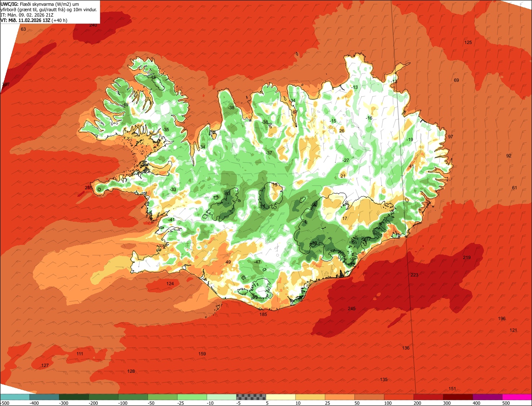The width and height of the screenshot is (532, 406).
Task: Select the legend swatch between -50 and -25
Action: [x=163, y=397]
